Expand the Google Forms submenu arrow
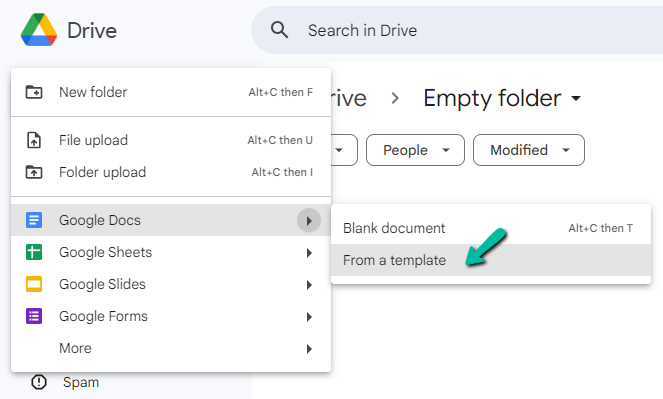Image resolution: width=663 pixels, height=399 pixels. [x=309, y=317]
